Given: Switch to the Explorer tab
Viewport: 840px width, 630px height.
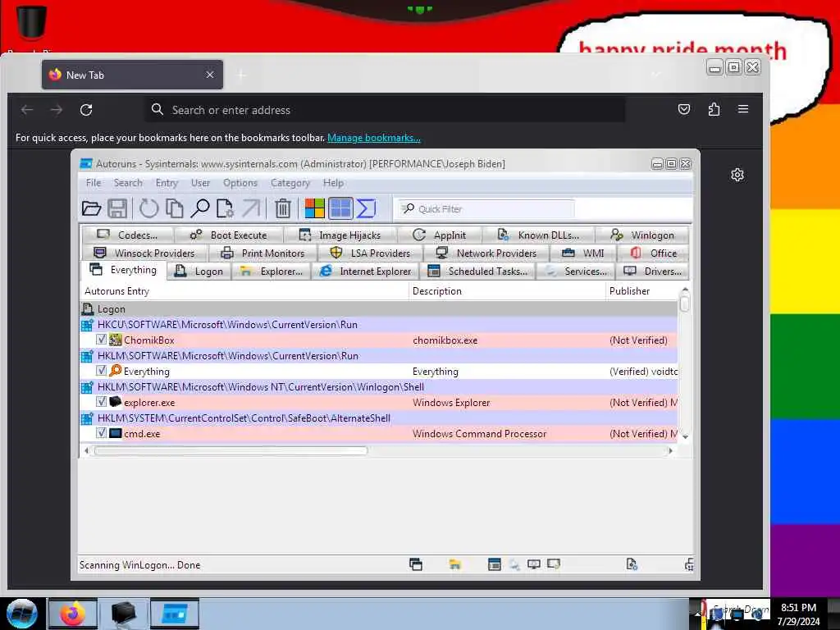Looking at the screenshot, I should point(271,271).
